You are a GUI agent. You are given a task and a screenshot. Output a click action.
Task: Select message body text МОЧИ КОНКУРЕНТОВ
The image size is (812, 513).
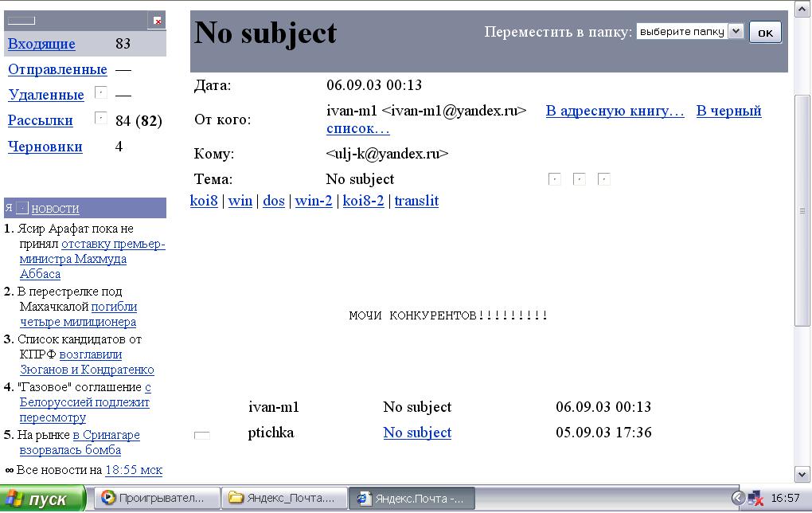448,315
